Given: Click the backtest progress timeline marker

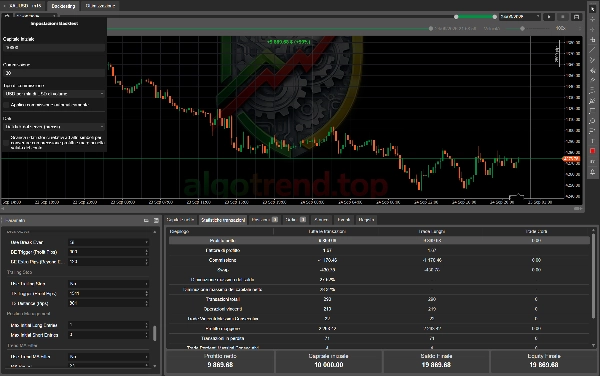Looking at the screenshot, I should [x=431, y=29].
